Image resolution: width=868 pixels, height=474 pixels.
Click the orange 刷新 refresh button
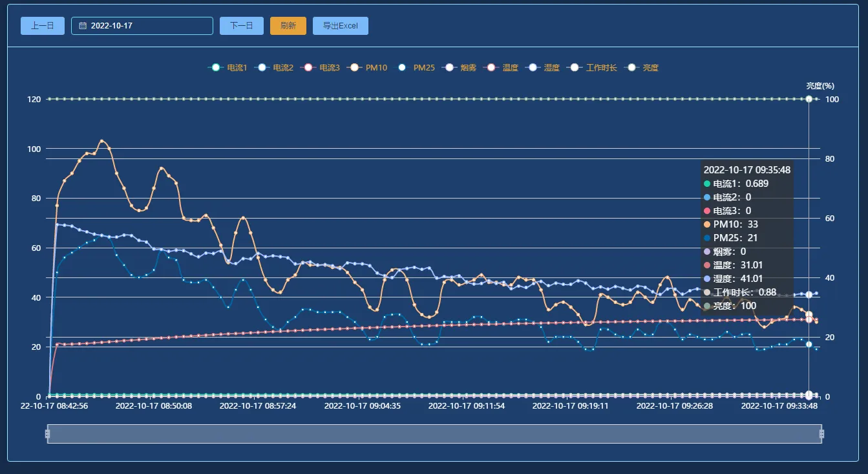(288, 26)
